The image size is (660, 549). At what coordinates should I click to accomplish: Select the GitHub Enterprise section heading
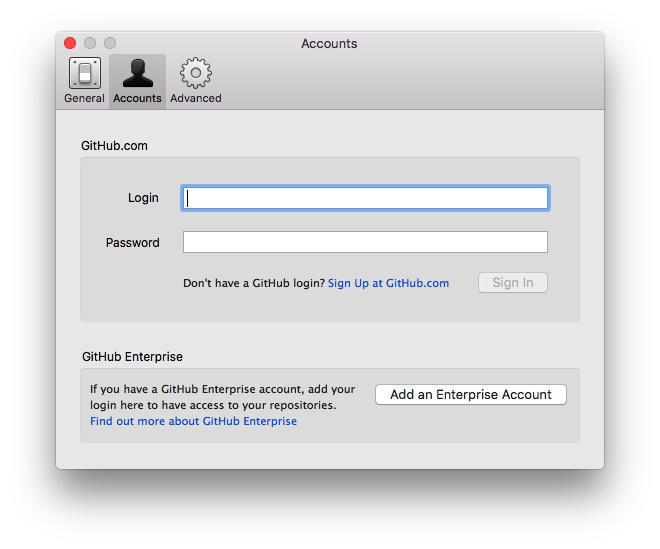(132, 357)
